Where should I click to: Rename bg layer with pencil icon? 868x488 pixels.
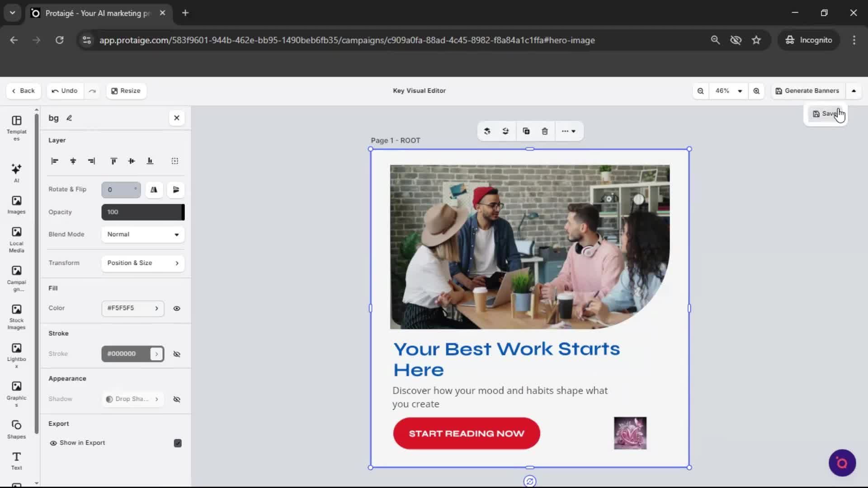[x=69, y=118]
